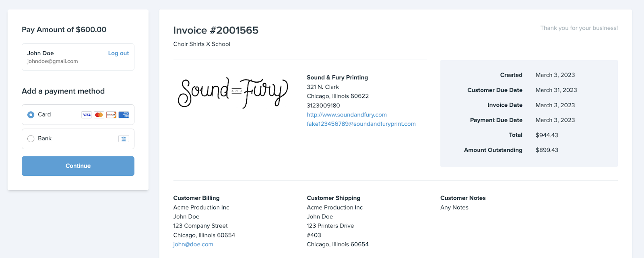Log out of John Doe's account
Screen dimensions: 644x258
tap(118, 53)
